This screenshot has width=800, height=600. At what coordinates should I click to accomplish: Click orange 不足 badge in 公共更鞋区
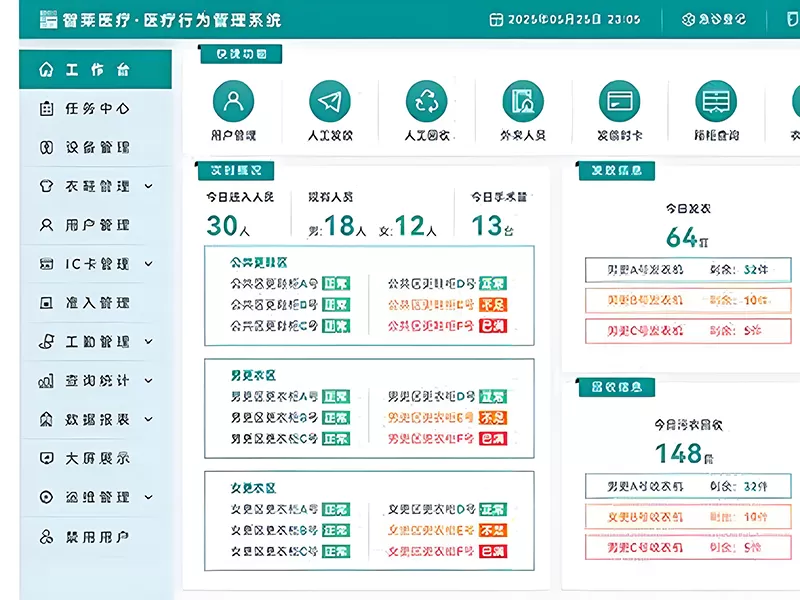[493, 305]
